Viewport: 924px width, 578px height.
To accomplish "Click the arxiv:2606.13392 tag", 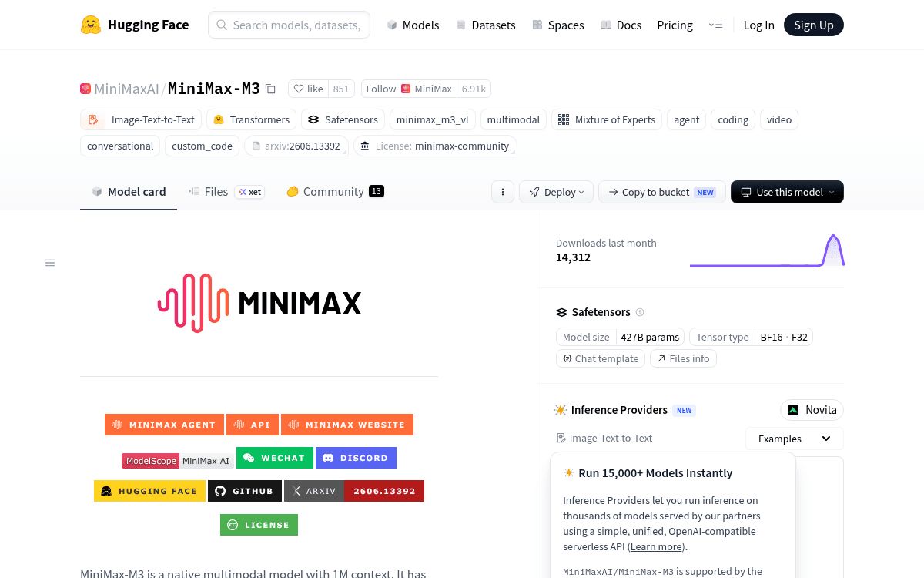I will (x=296, y=146).
